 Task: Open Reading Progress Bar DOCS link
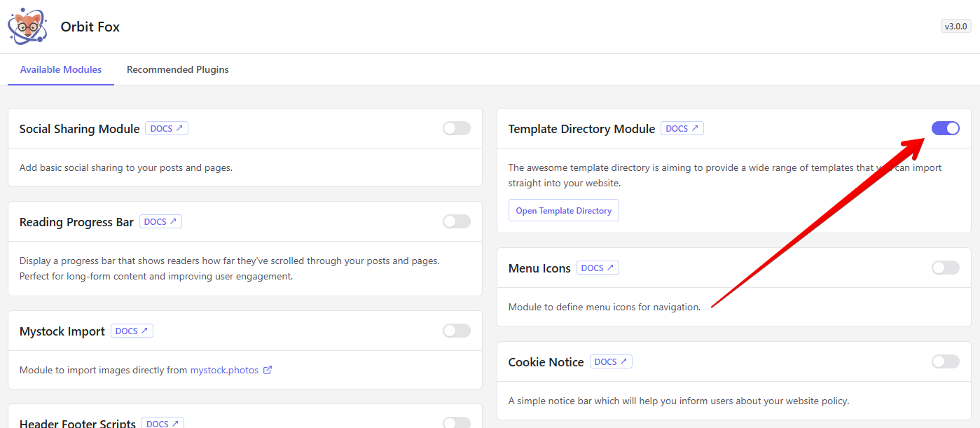click(160, 222)
